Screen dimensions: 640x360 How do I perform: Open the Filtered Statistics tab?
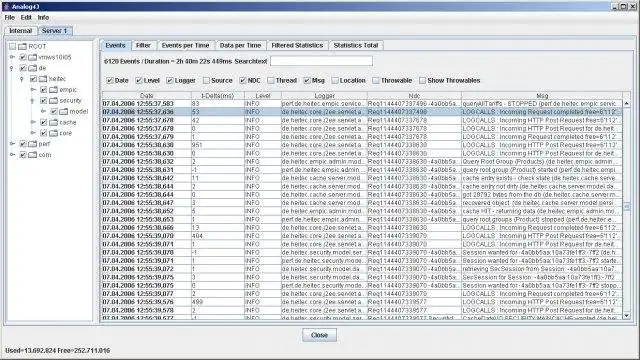click(x=297, y=45)
